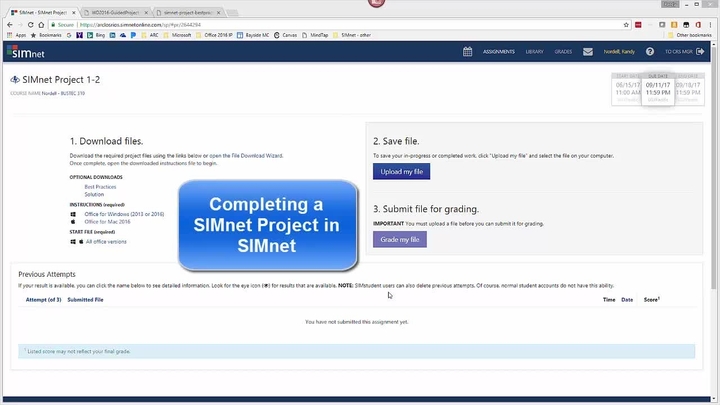Open the Microsoft bookmarks folder
The image size is (720, 405).
(x=177, y=35)
